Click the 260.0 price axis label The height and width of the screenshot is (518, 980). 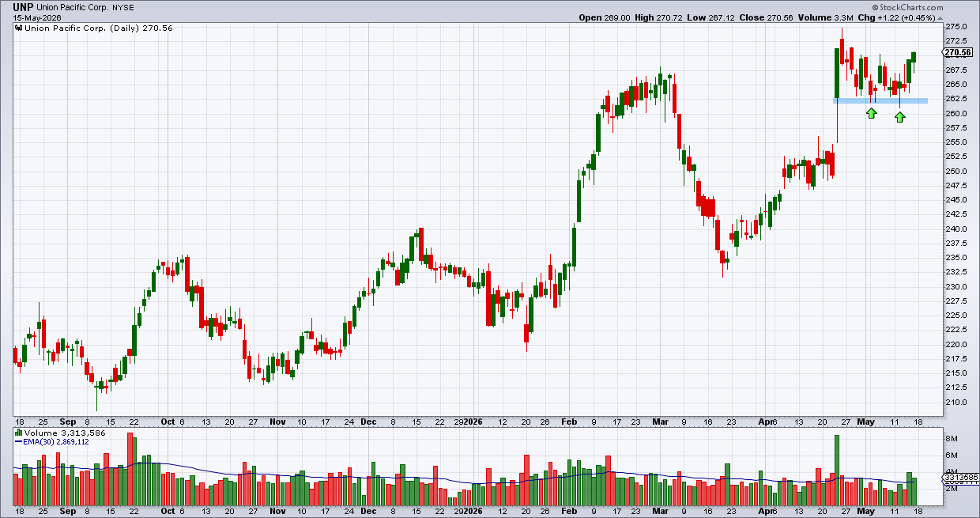[x=955, y=113]
